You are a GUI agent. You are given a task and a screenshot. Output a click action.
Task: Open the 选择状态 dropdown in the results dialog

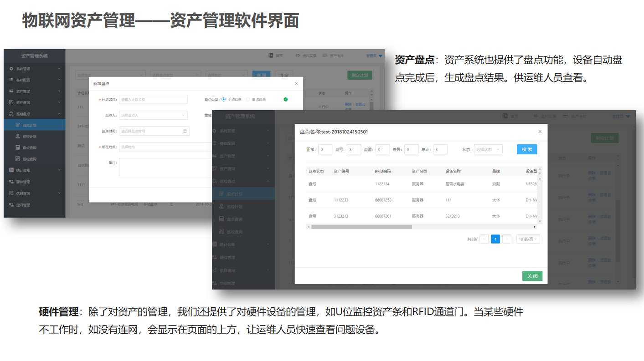pos(488,149)
